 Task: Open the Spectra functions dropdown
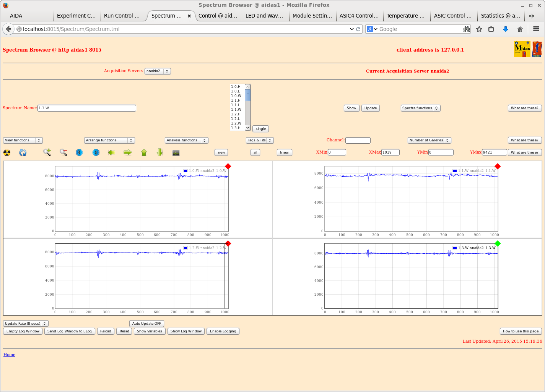point(421,108)
